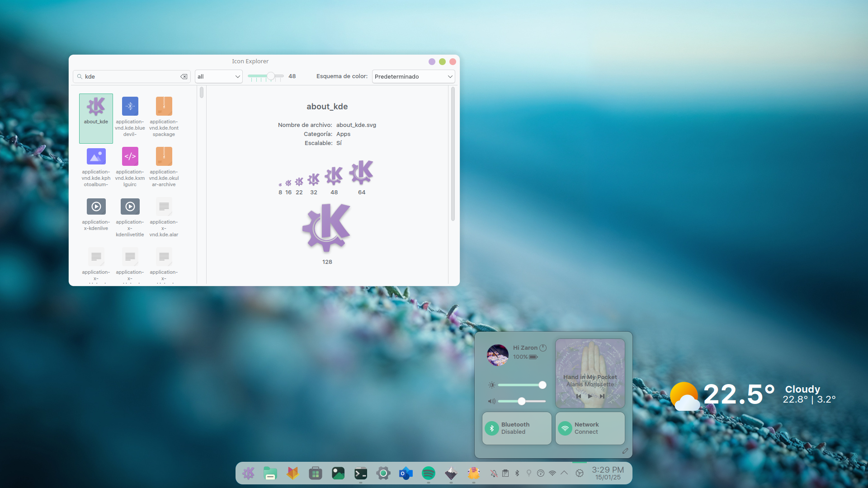868x488 pixels.
Task: Click in the kde search field
Action: coord(131,77)
